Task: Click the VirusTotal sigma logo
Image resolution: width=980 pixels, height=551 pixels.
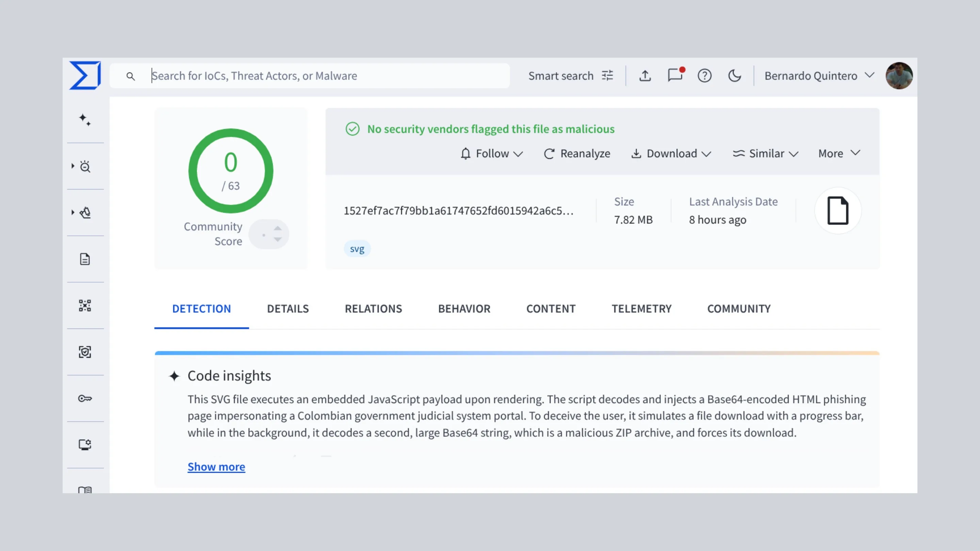Action: click(85, 75)
